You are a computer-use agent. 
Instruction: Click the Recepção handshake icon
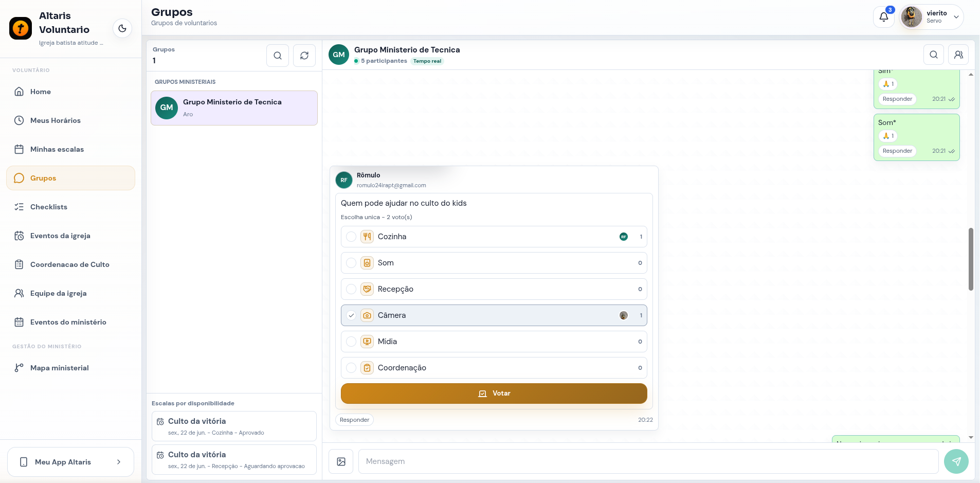(367, 289)
